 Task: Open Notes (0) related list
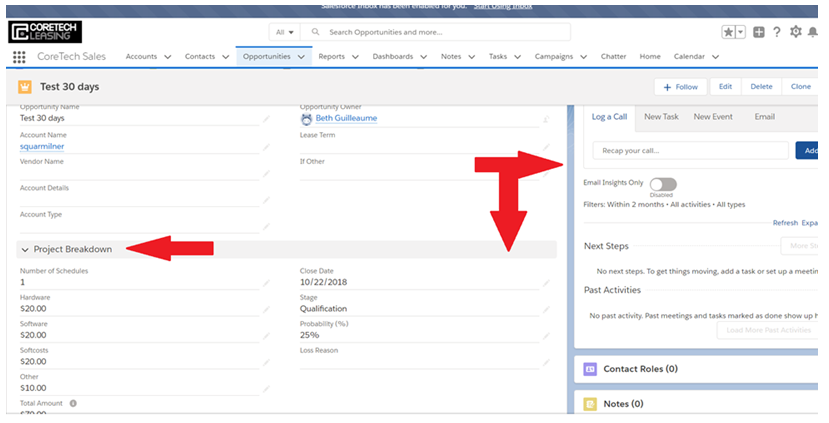click(x=623, y=404)
